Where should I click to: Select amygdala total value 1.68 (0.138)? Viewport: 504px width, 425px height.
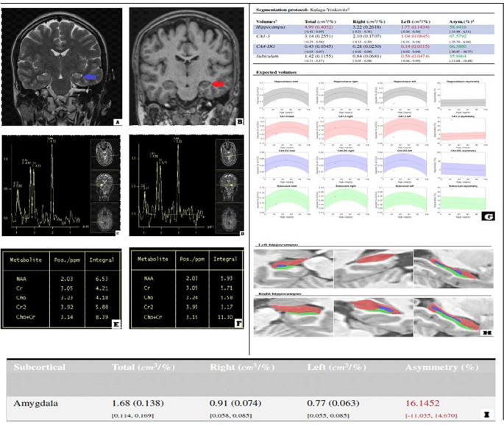click(138, 403)
